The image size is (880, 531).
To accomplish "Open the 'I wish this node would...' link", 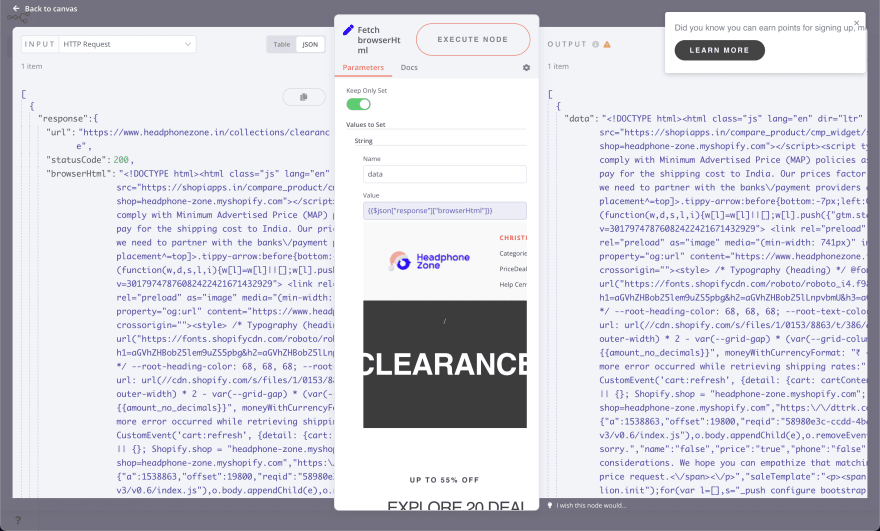I will (591, 506).
